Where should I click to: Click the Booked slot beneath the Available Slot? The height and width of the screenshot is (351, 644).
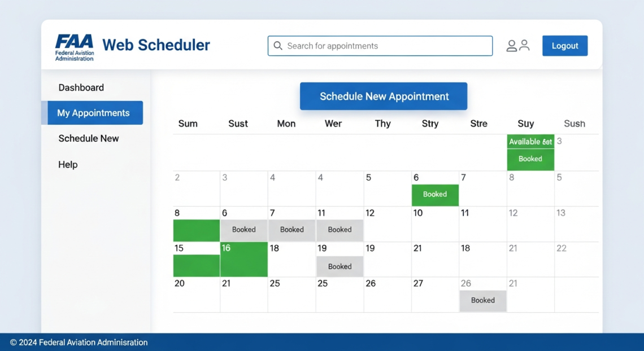coord(530,159)
